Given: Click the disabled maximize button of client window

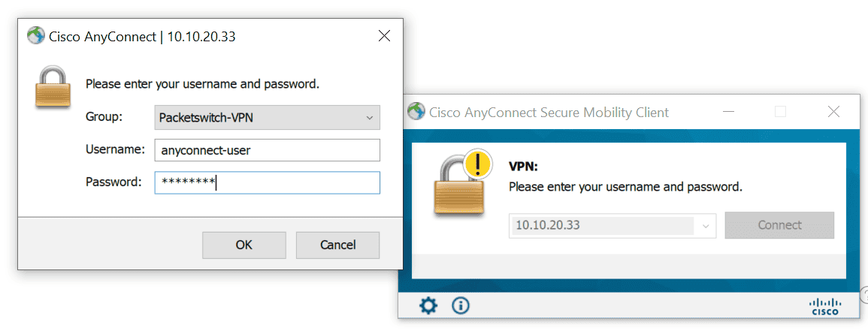Looking at the screenshot, I should 781,112.
